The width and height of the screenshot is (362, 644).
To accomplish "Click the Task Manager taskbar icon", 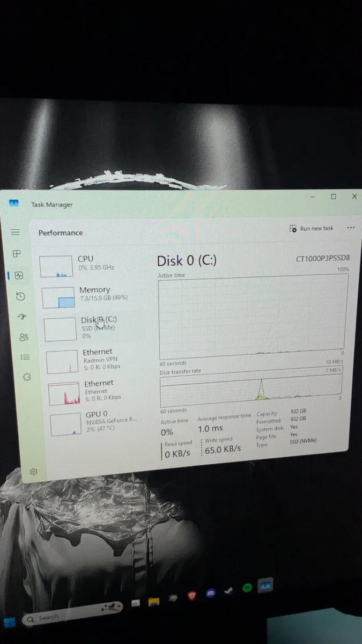I will coord(265,584).
